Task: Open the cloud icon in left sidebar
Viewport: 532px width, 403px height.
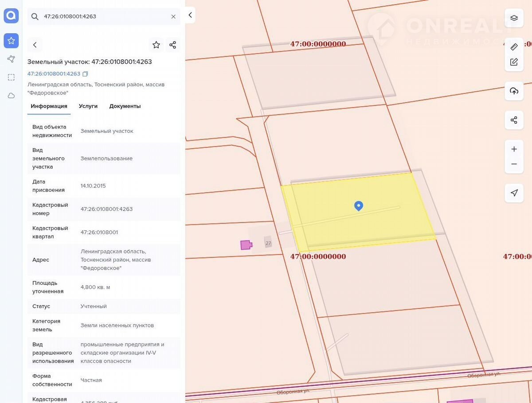Action: pos(11,96)
